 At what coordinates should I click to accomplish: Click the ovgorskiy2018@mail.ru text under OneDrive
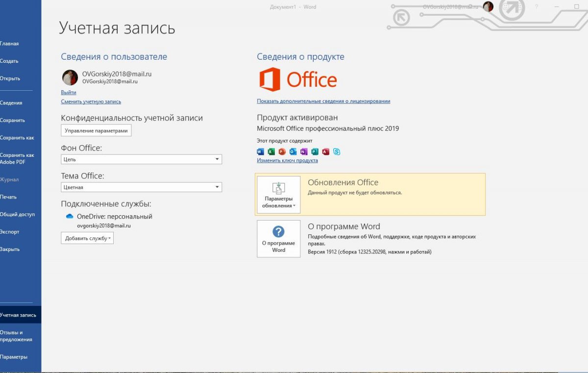[x=104, y=225]
